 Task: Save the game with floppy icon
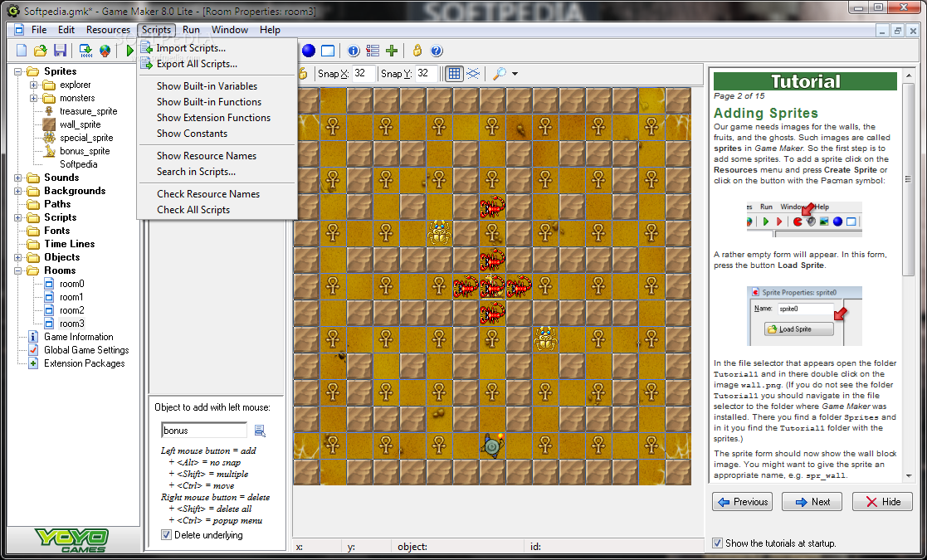(x=60, y=51)
